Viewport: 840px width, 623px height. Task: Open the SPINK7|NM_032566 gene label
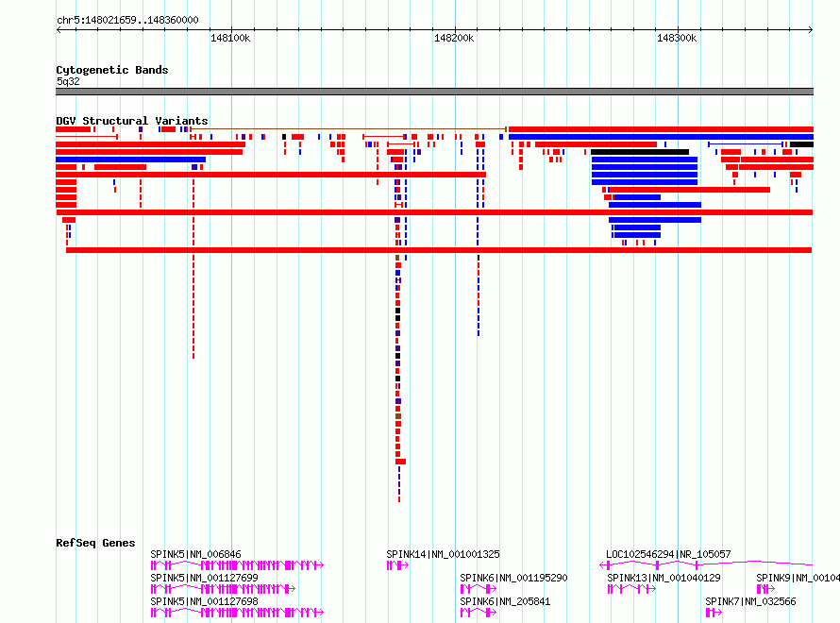(x=750, y=601)
